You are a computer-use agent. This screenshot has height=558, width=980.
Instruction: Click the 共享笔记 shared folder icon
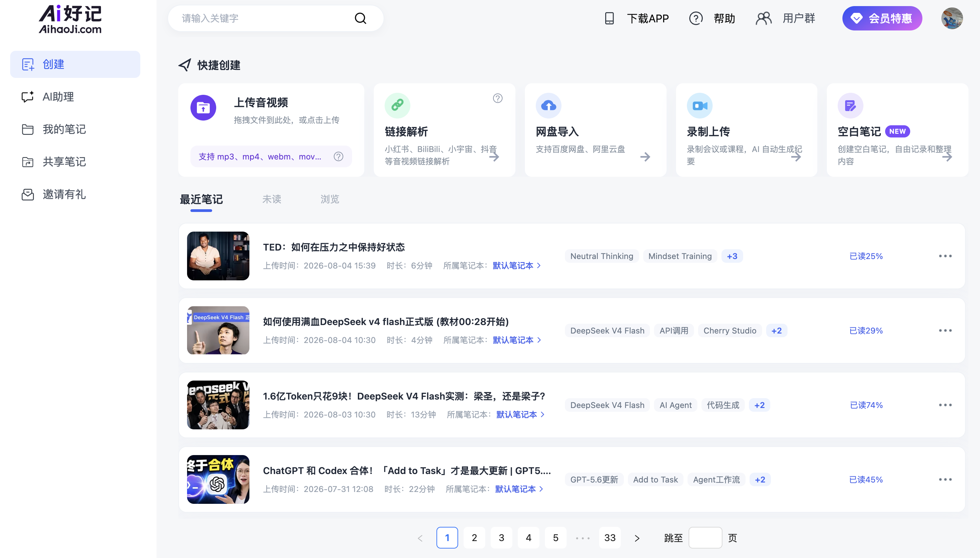coord(27,162)
